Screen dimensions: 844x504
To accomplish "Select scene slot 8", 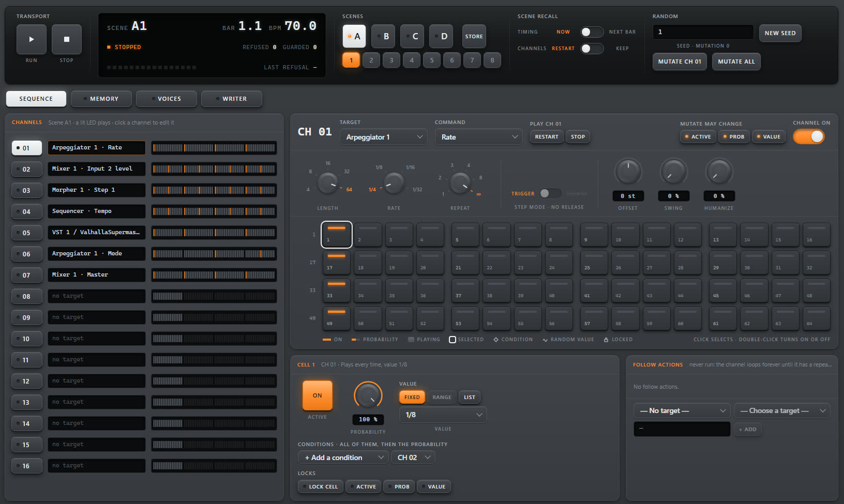I will click(492, 60).
